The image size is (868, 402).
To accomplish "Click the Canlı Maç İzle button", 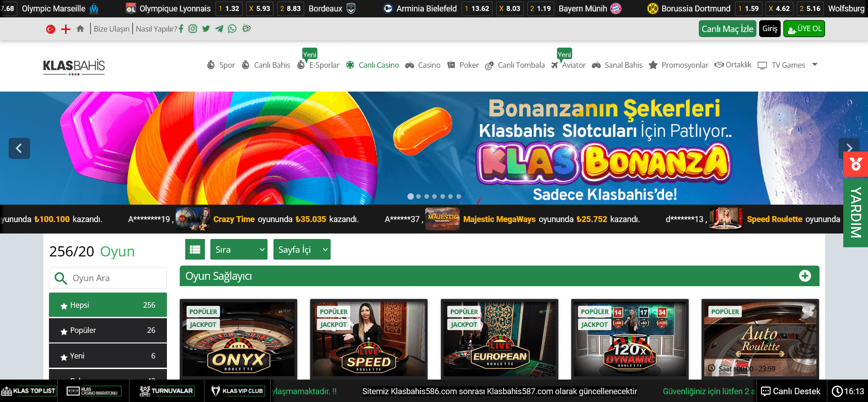I will click(727, 29).
